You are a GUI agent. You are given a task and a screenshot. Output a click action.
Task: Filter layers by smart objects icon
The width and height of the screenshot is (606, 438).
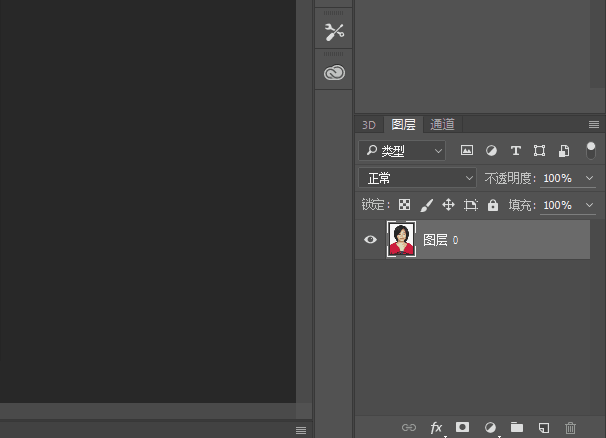(x=564, y=151)
